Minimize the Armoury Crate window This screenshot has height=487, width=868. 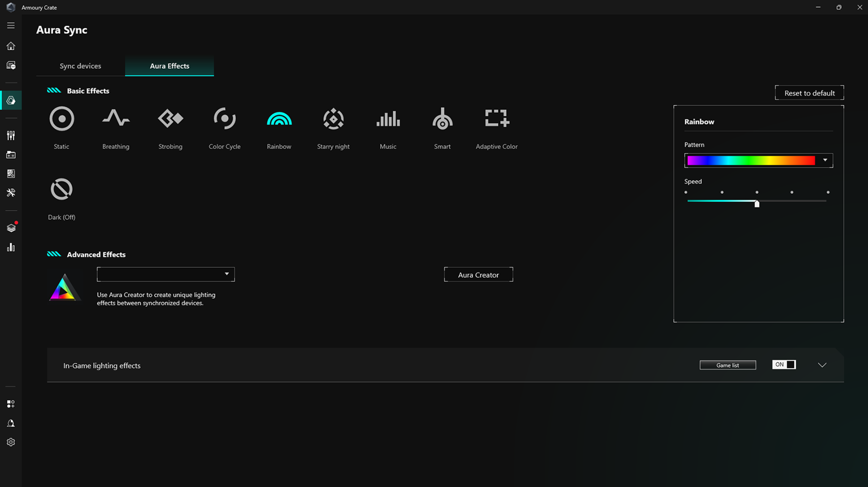pyautogui.click(x=818, y=7)
